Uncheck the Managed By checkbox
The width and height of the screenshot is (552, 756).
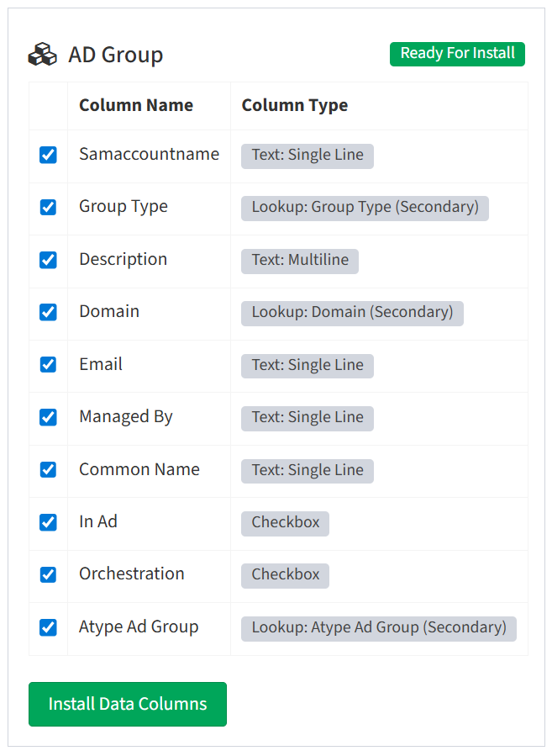pos(48,417)
